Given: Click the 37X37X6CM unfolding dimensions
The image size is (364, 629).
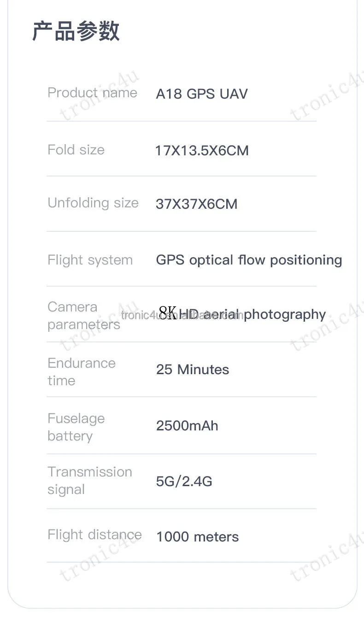Looking at the screenshot, I should coord(197,204).
